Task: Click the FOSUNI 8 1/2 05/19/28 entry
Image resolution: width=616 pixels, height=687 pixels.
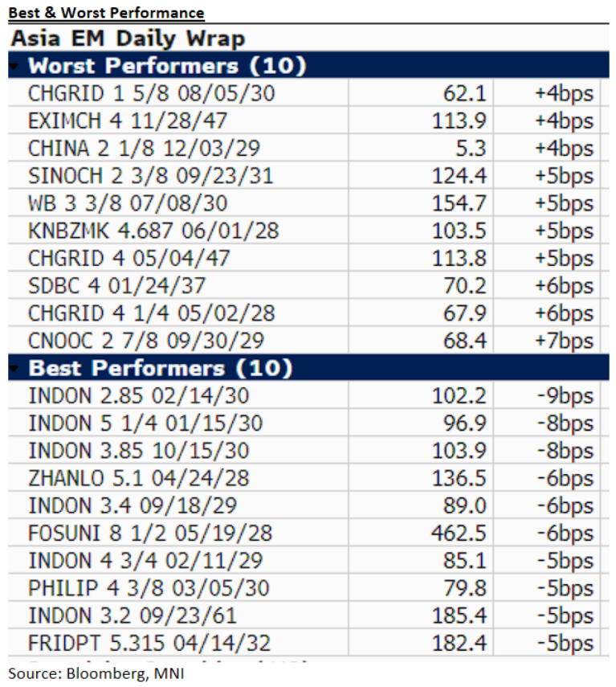Action: [x=150, y=533]
